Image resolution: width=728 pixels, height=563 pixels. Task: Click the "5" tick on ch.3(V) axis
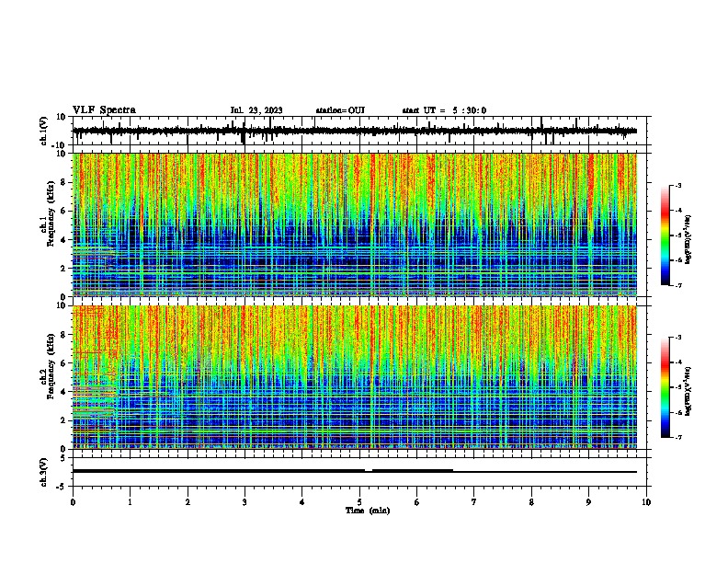pyautogui.click(x=63, y=458)
